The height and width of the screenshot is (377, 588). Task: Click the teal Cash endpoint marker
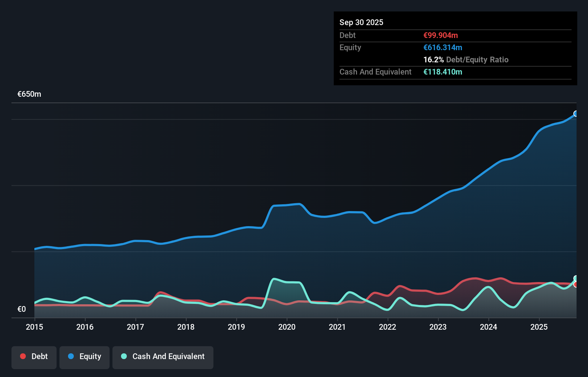tap(576, 278)
